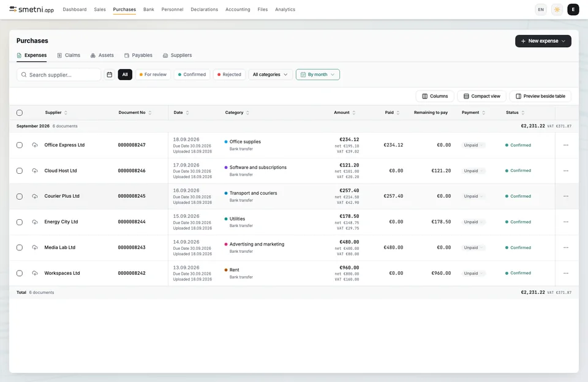Filter by For review status

point(153,75)
